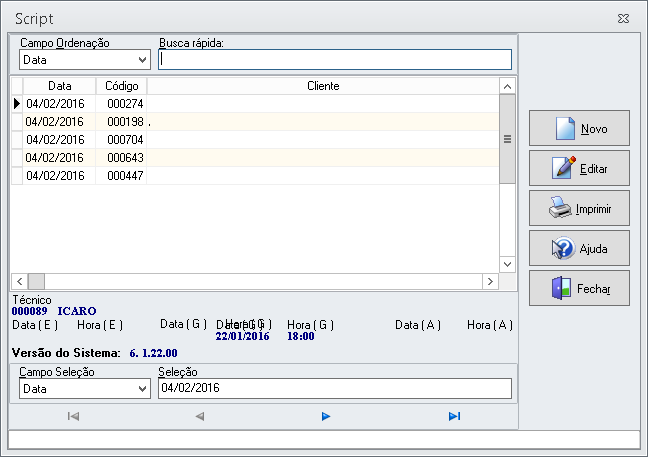
Task: Click horizontal scrollbar right arrow
Action: click(x=491, y=281)
